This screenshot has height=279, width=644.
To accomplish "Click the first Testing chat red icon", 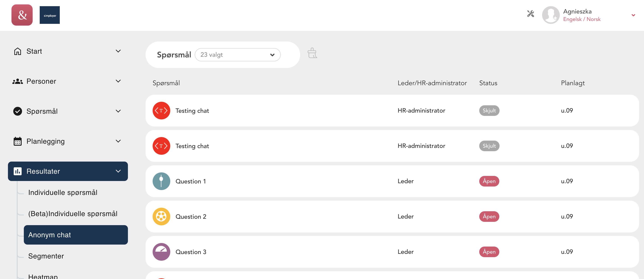I will (x=161, y=111).
